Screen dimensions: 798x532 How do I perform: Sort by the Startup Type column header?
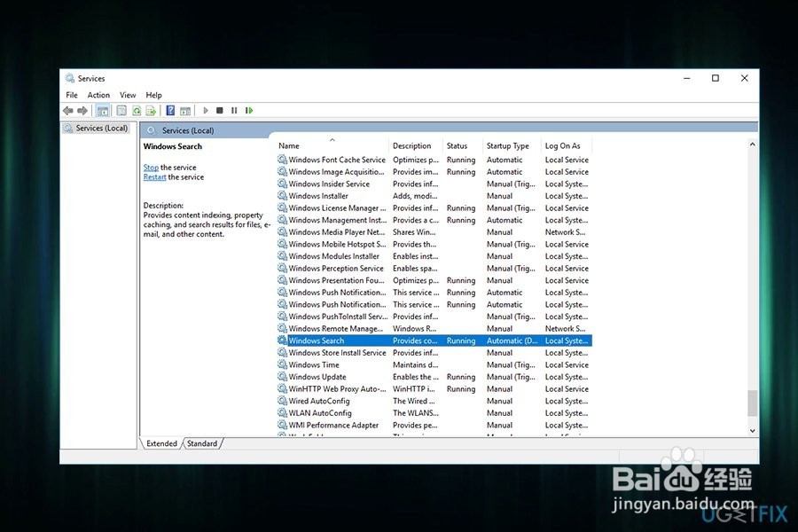coord(512,145)
